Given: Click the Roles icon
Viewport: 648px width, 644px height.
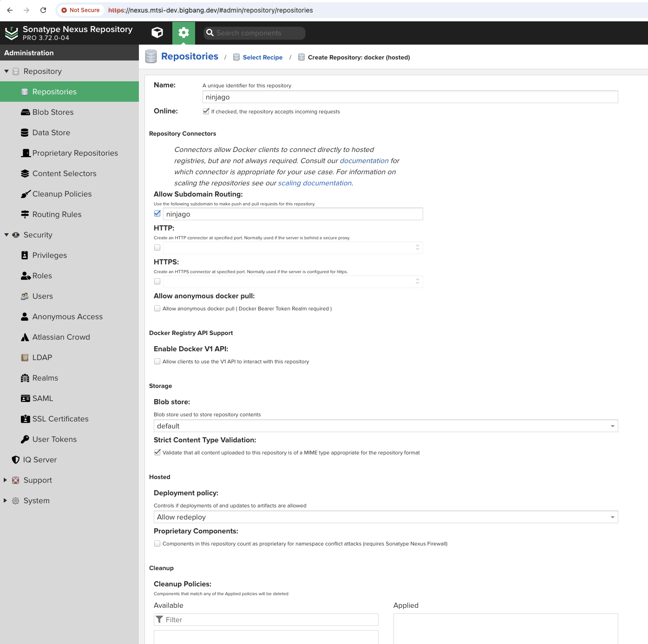Looking at the screenshot, I should tap(26, 276).
